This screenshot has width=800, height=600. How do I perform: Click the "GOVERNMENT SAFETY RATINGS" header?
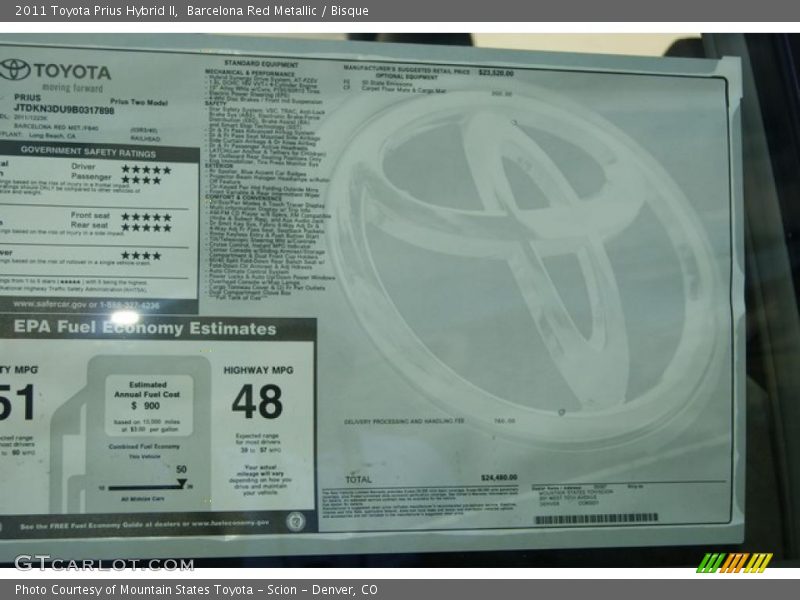tap(88, 152)
